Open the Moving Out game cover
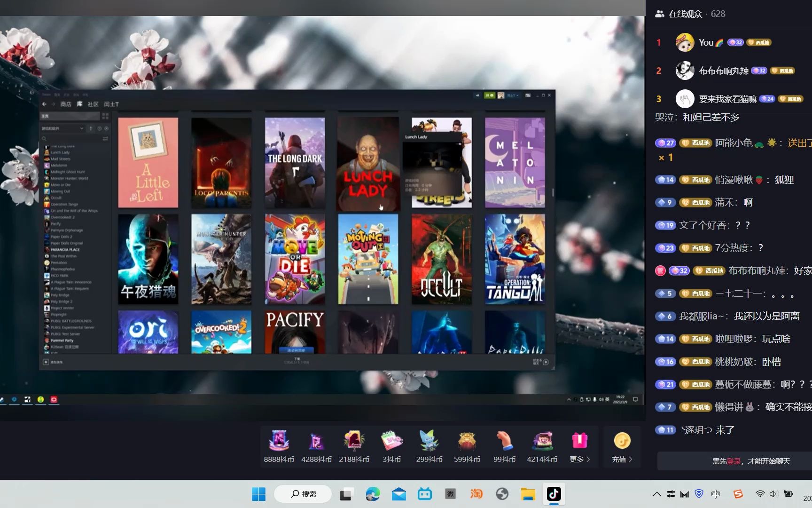 coord(368,259)
